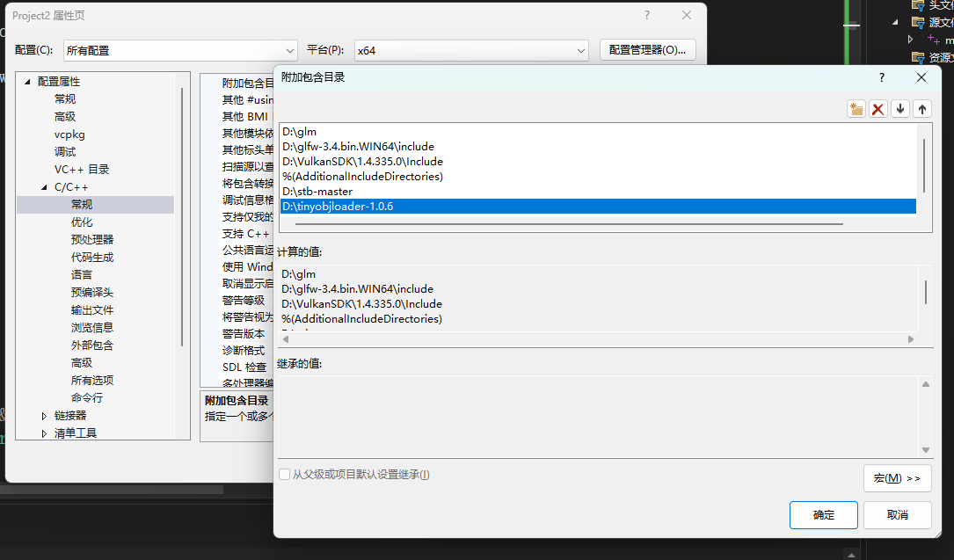The height and width of the screenshot is (560, 954).
Task: Delete selected include directory with red X
Action: (x=878, y=109)
